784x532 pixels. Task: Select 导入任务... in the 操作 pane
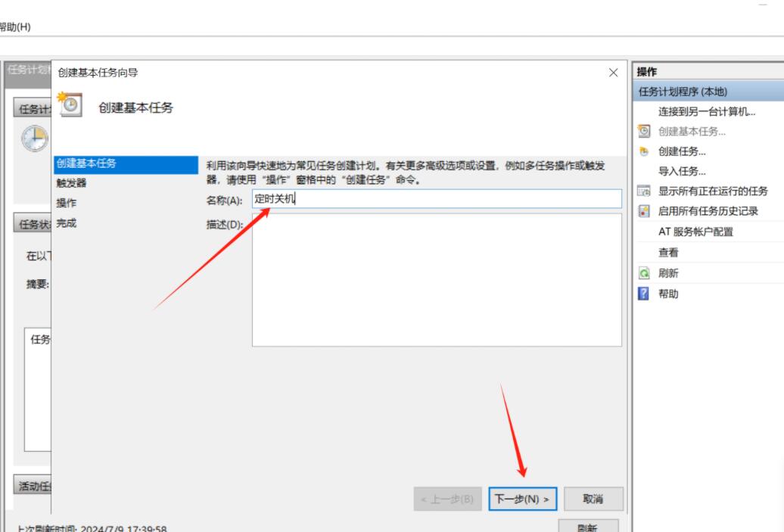(682, 171)
